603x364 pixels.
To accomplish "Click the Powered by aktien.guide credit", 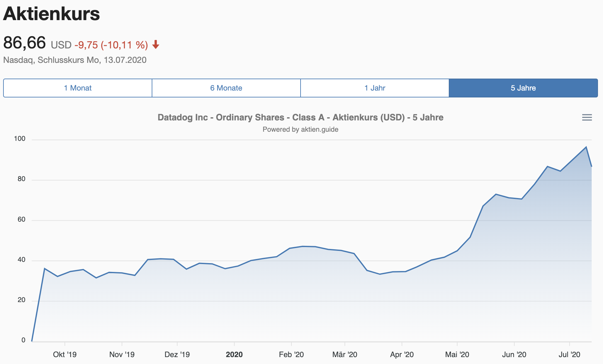I will 301,130.
